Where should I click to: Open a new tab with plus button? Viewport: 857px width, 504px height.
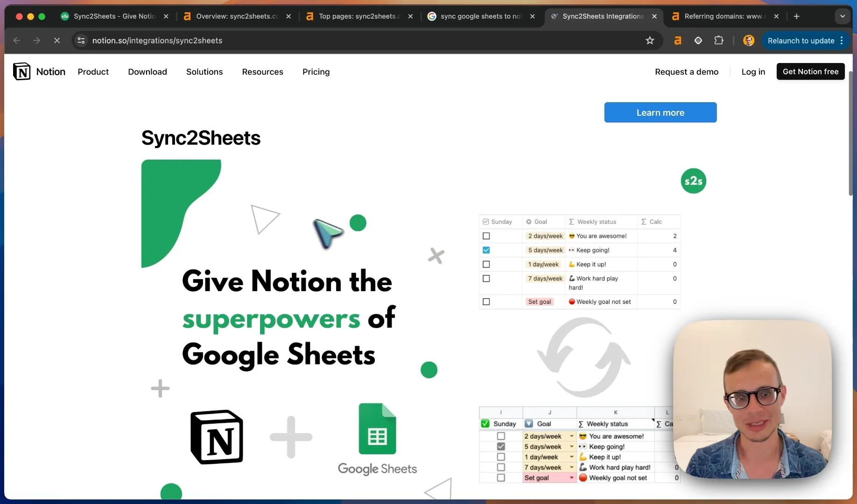click(x=796, y=16)
